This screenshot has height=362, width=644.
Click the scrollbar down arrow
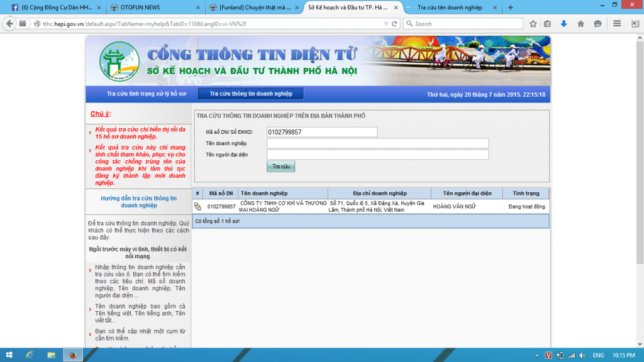640,344
